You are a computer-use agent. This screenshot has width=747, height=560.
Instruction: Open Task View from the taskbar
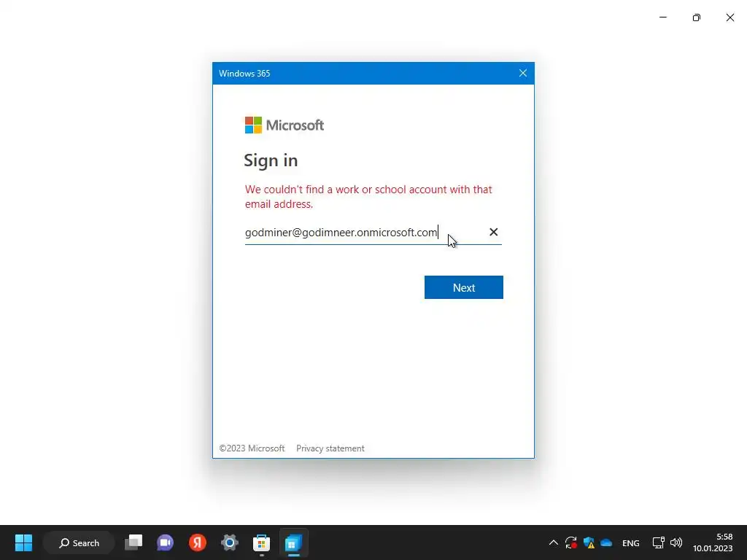pyautogui.click(x=133, y=542)
